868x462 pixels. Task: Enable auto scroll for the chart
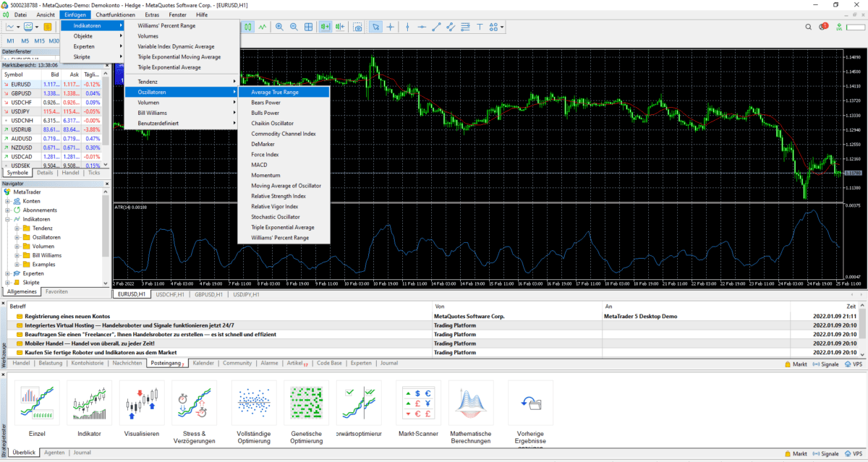324,27
